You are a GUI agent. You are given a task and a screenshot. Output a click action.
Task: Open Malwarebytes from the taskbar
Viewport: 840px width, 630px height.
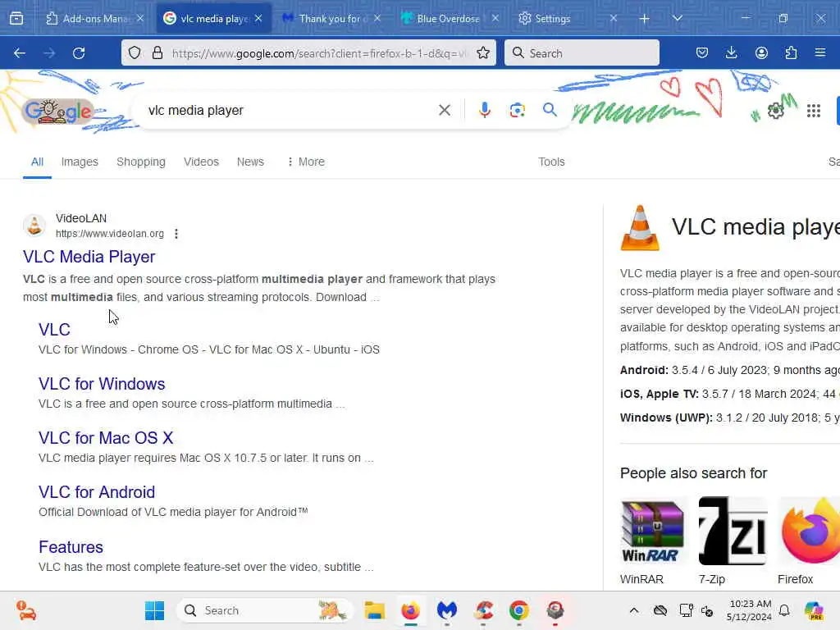447,610
